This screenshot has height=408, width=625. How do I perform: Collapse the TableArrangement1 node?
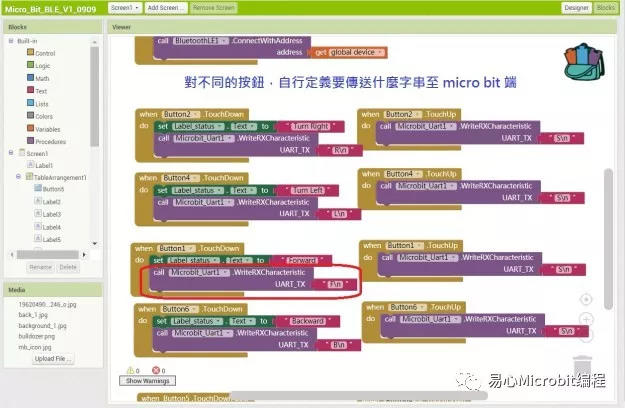pos(20,177)
